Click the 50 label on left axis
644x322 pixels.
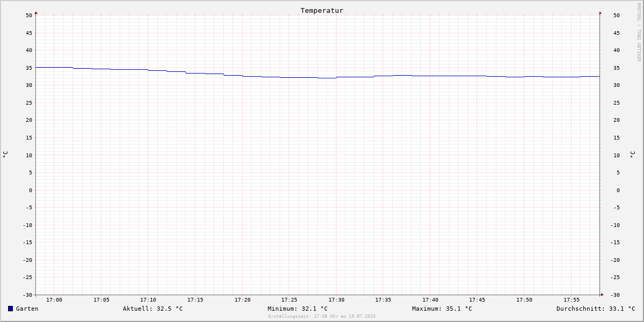29,16
